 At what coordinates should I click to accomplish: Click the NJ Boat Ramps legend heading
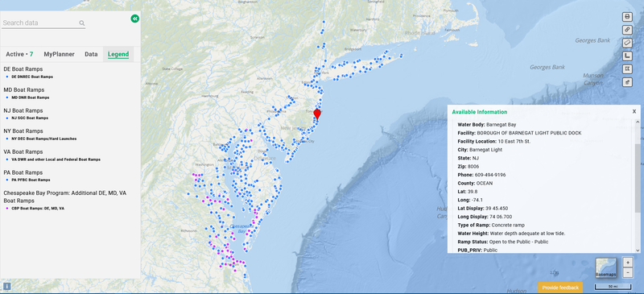point(23,110)
